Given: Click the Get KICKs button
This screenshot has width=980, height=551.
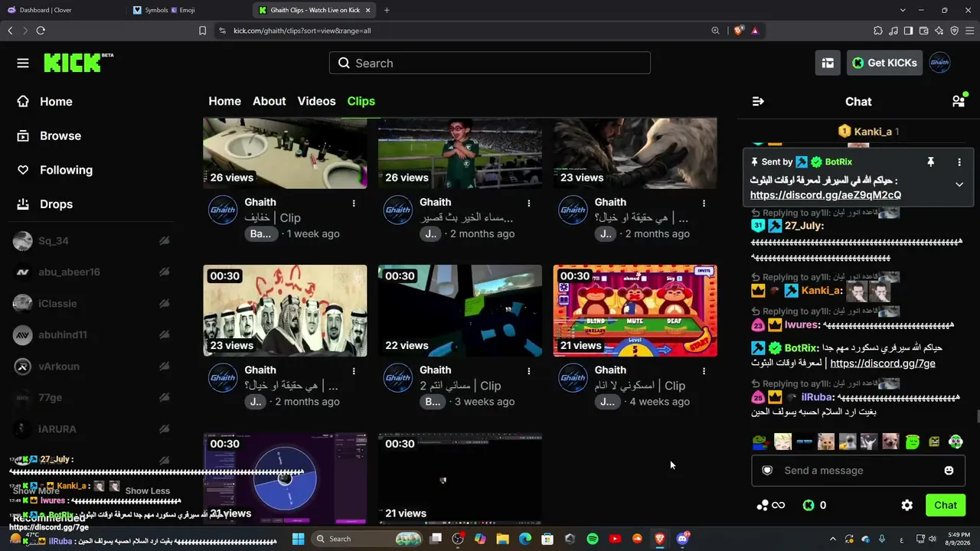Looking at the screenshot, I should [x=884, y=64].
